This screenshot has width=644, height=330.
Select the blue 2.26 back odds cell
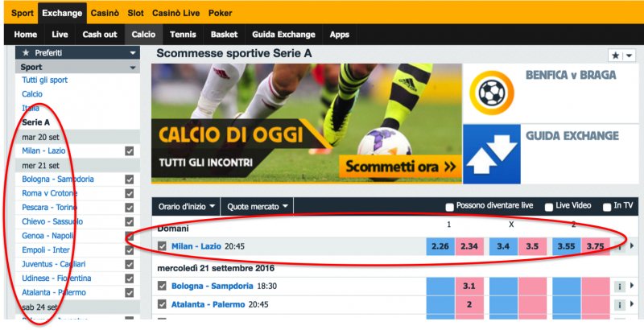[440, 246]
